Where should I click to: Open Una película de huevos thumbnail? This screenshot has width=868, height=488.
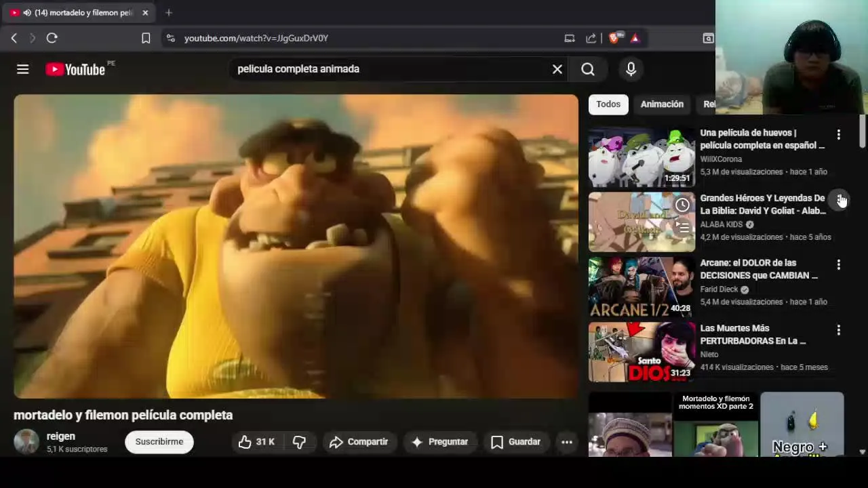coord(642,157)
